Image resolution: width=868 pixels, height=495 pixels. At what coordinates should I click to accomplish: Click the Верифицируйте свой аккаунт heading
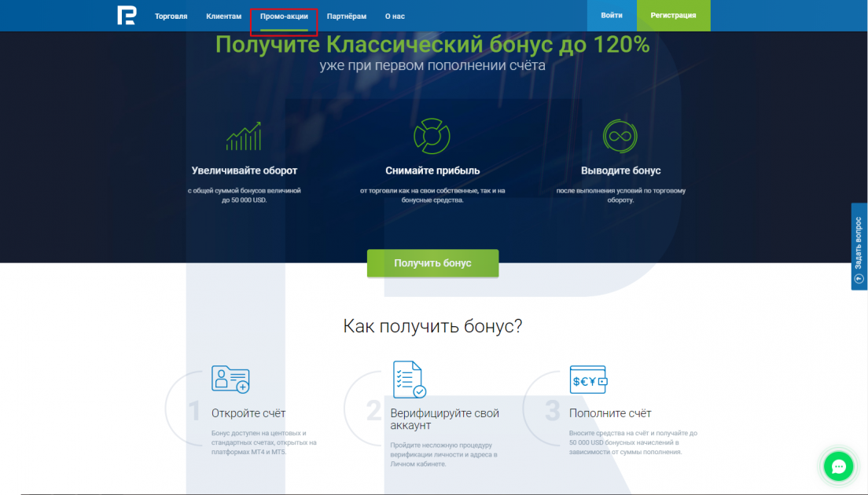[444, 419]
